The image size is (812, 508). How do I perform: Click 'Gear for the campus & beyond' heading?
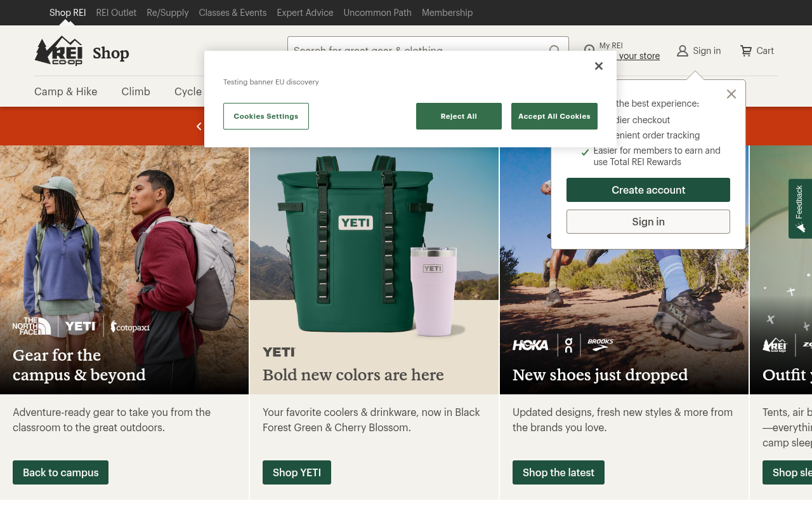click(x=79, y=364)
